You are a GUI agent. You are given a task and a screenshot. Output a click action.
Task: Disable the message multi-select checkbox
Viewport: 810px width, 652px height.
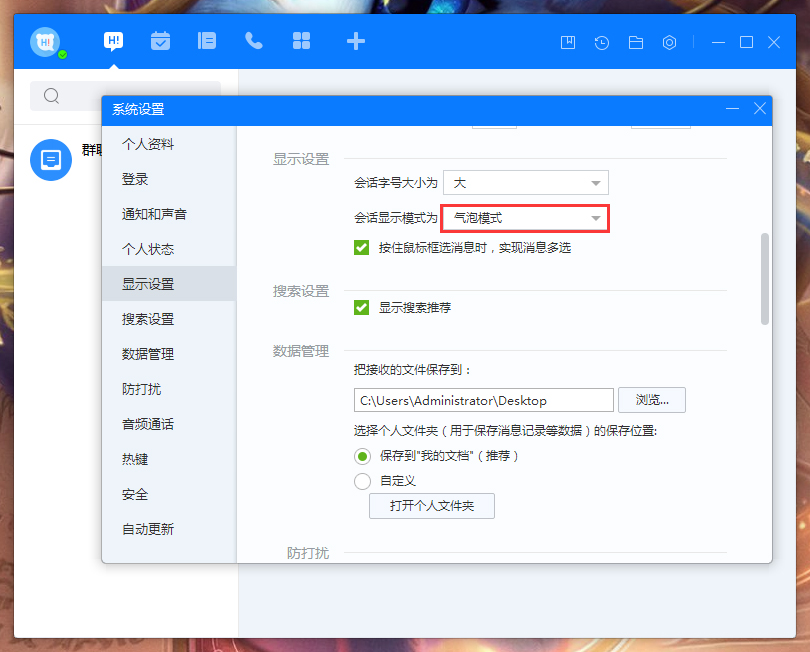[x=360, y=248]
